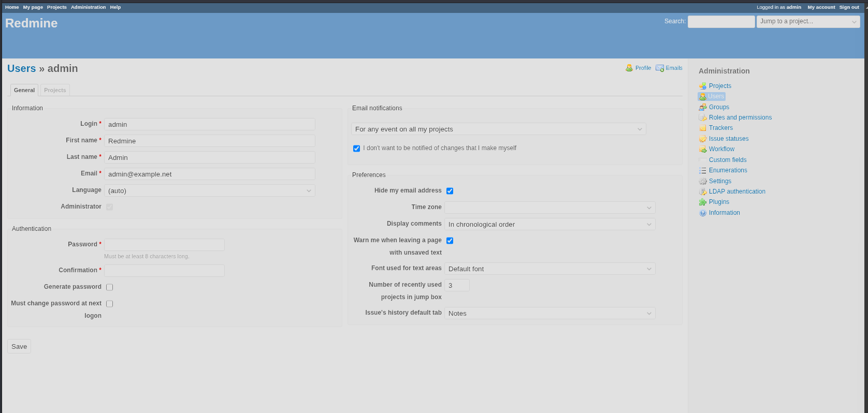Open the Issue statuses sidebar link
868x413 pixels.
point(729,139)
